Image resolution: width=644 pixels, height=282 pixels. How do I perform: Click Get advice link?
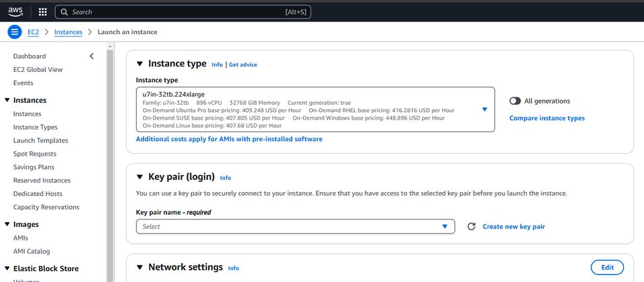click(243, 64)
